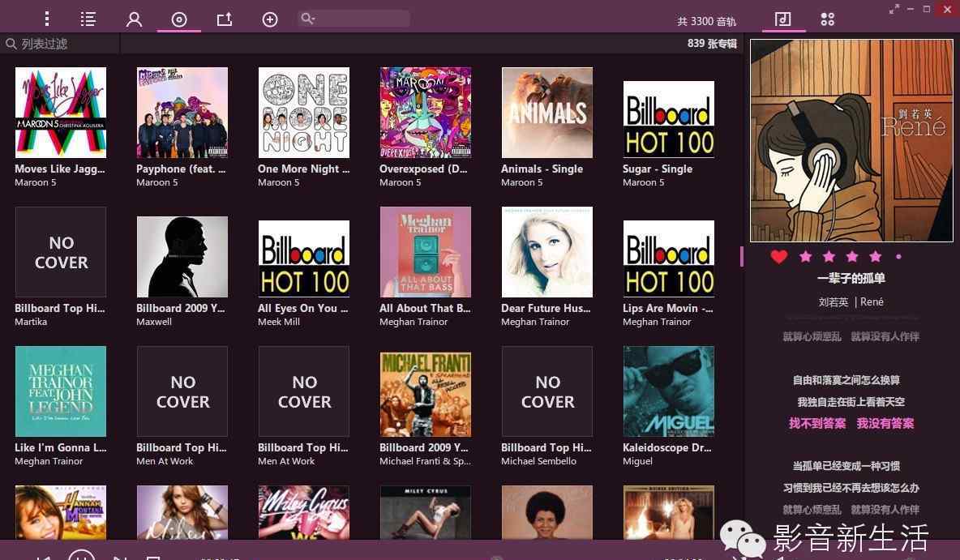Open the Moves Like Jagger album cover
This screenshot has height=560, width=960.
(x=61, y=113)
